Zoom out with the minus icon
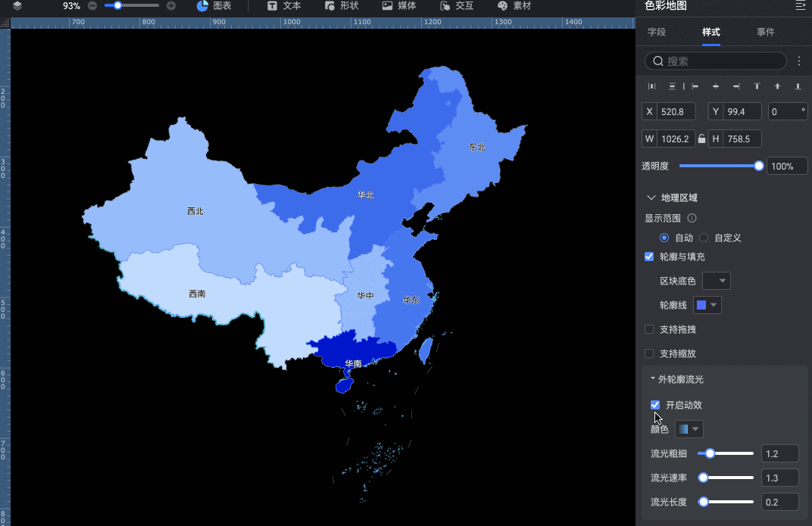Screen dimensions: 812x526 coord(92,6)
